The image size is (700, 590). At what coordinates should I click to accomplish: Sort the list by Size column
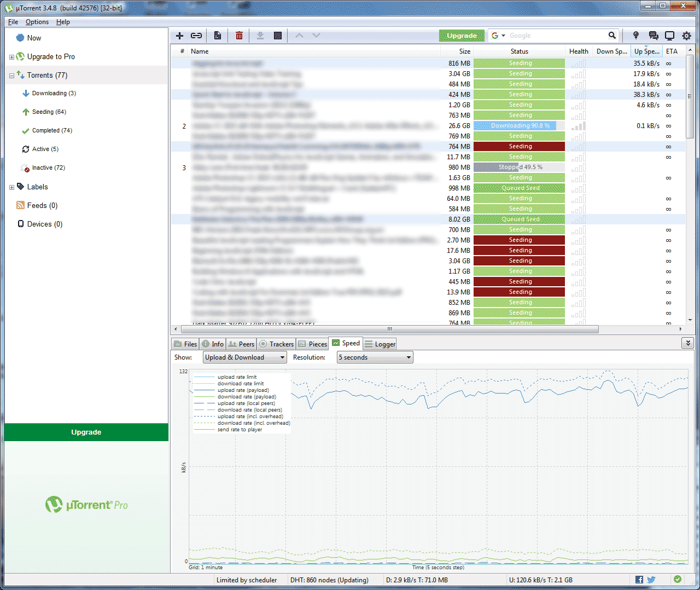(457, 51)
